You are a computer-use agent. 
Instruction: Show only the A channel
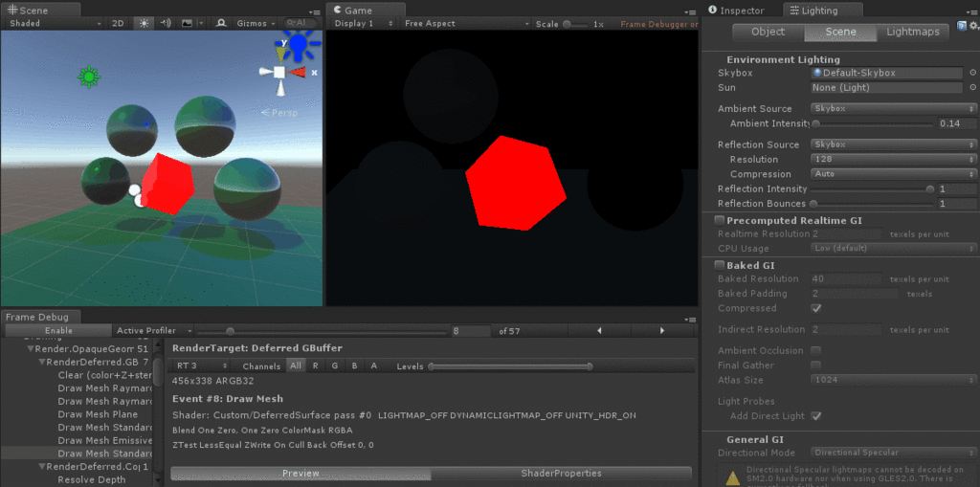[374, 365]
